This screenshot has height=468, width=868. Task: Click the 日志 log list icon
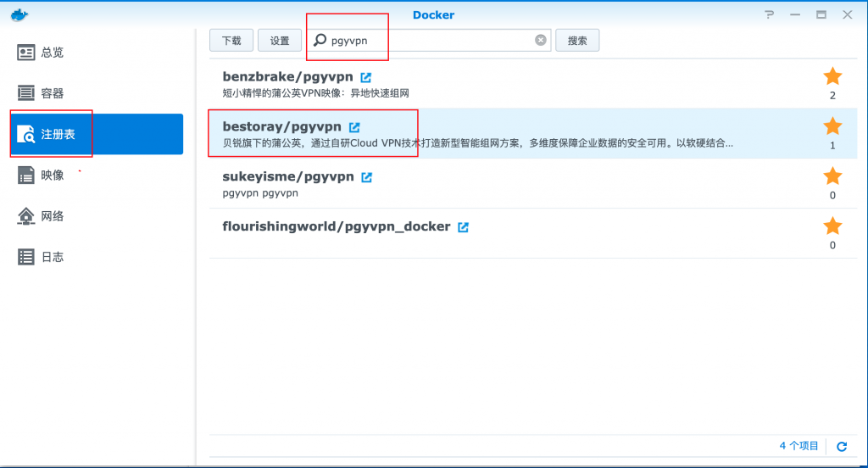[x=26, y=257]
